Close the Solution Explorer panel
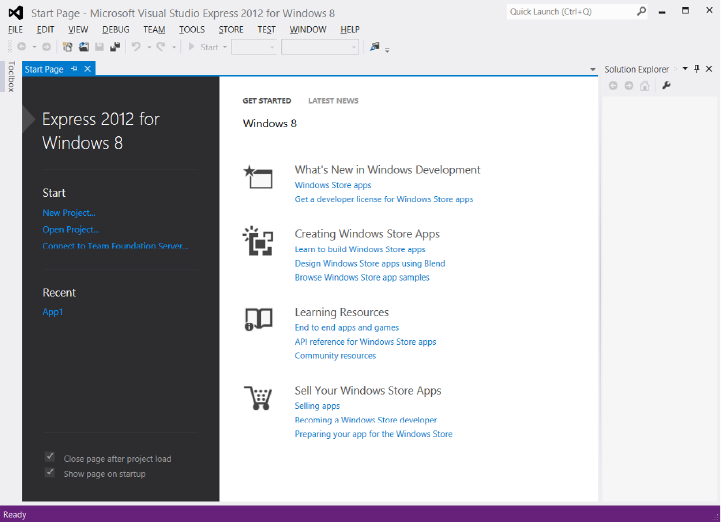This screenshot has height=522, width=721. (709, 69)
